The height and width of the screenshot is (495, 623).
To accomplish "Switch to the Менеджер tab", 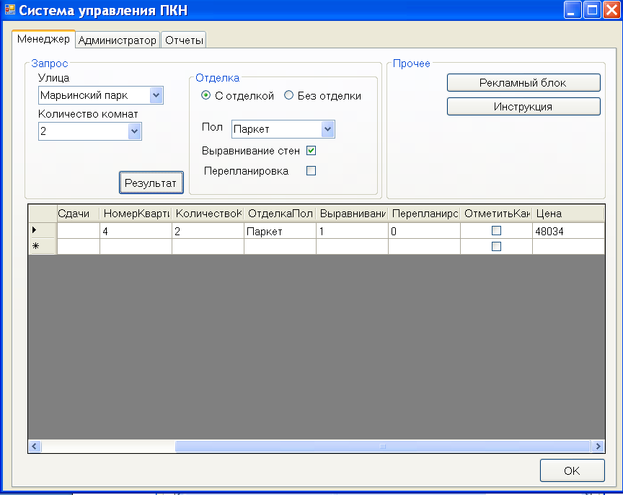I will 43,39.
